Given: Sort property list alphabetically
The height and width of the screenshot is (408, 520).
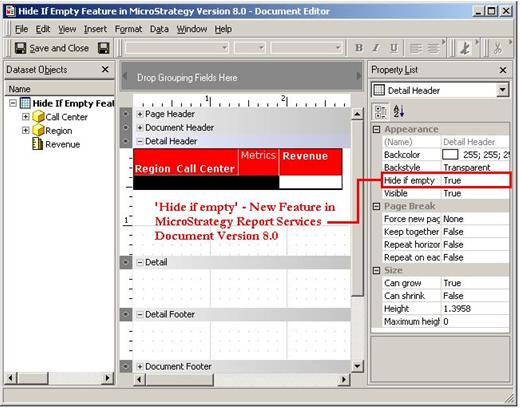Looking at the screenshot, I should [398, 111].
